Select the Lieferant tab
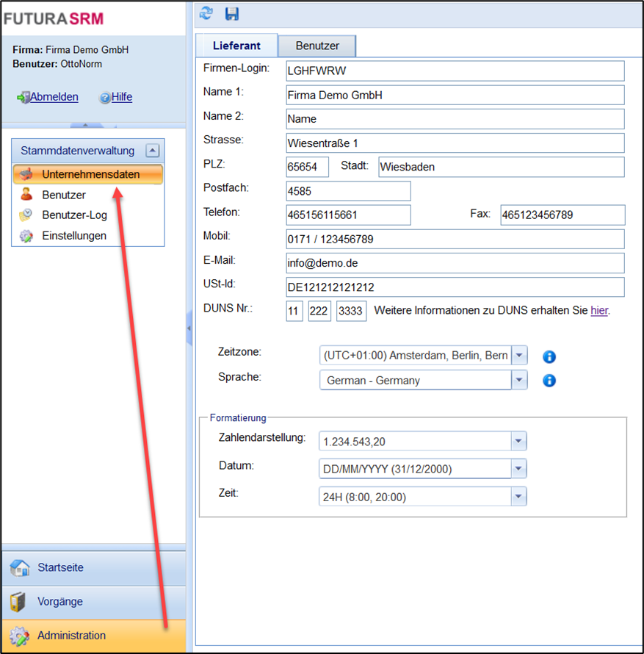Screen dimensions: 644x654 click(236, 46)
